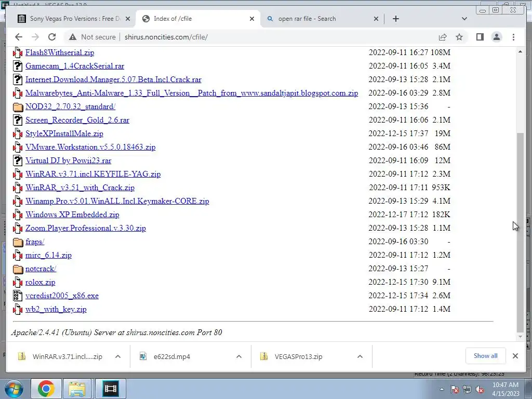Image resolution: width=532 pixels, height=399 pixels.
Task: Click the notcrack folder icon
Action: [18, 269]
